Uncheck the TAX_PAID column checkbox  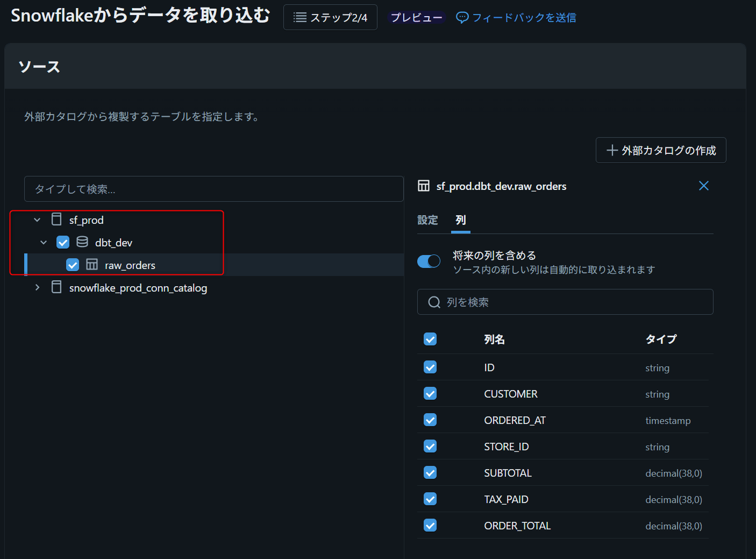tap(430, 499)
